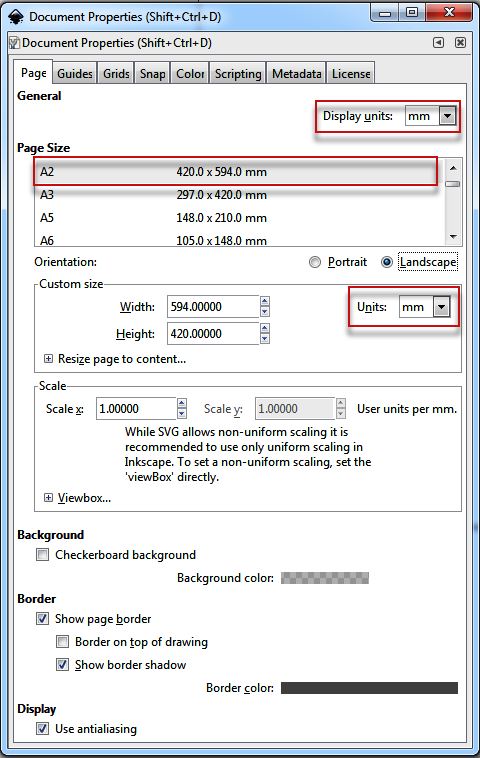This screenshot has width=480, height=758.
Task: Select the A6 page size row
Action: 239,240
